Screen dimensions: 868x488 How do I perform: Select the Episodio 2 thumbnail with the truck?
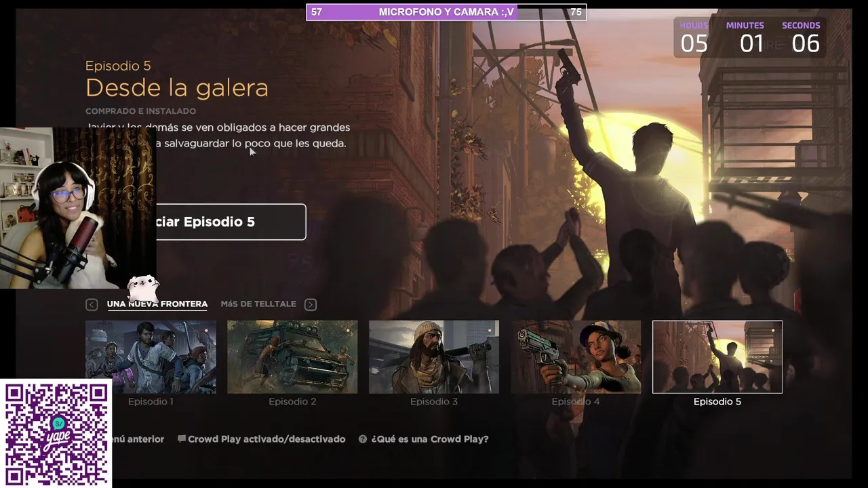click(x=292, y=357)
